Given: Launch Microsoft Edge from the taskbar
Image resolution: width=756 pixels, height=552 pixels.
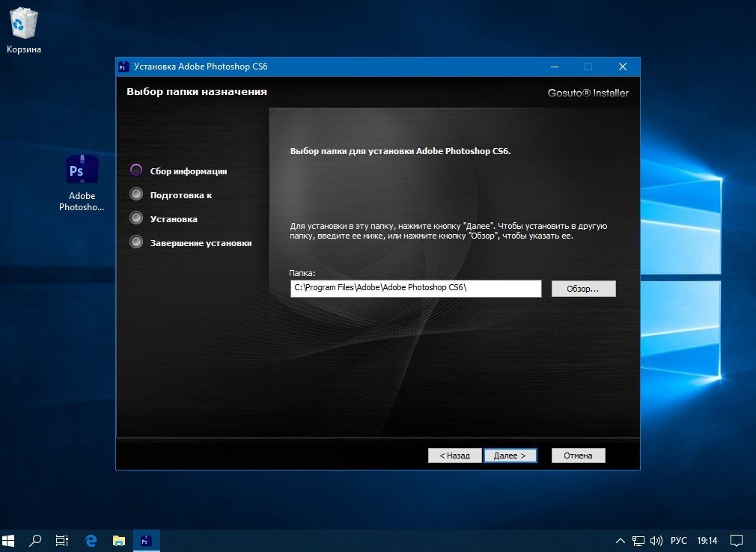Looking at the screenshot, I should click(x=91, y=541).
